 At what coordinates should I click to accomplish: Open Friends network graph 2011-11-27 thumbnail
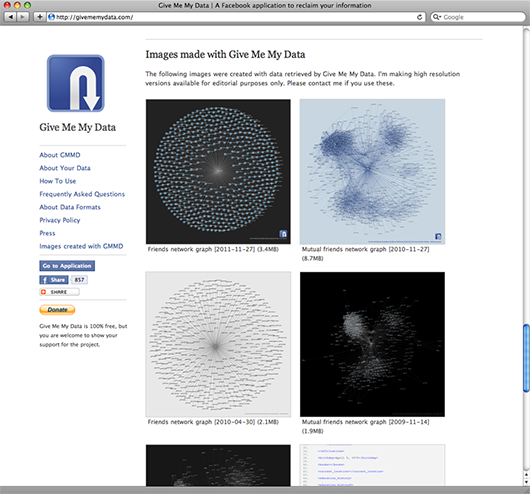218,171
